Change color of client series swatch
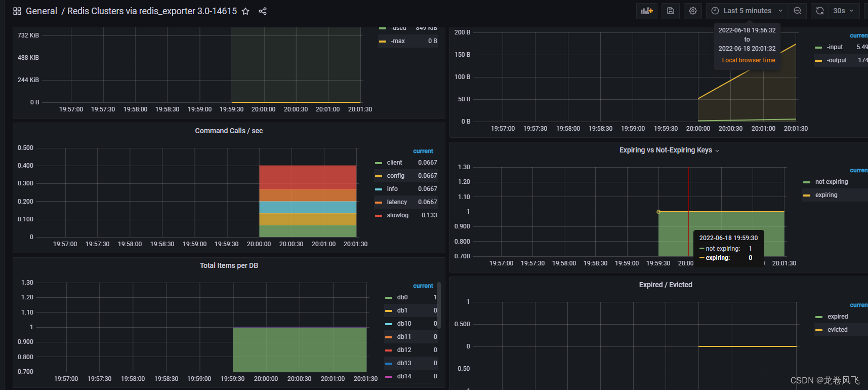Screen dimensions: 868x390 tap(379, 163)
